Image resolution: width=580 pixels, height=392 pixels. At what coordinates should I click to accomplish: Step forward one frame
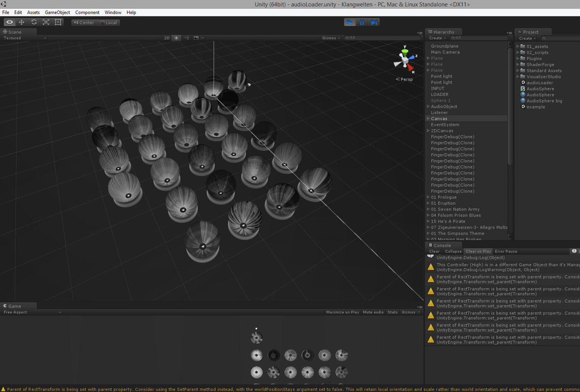coord(374,22)
